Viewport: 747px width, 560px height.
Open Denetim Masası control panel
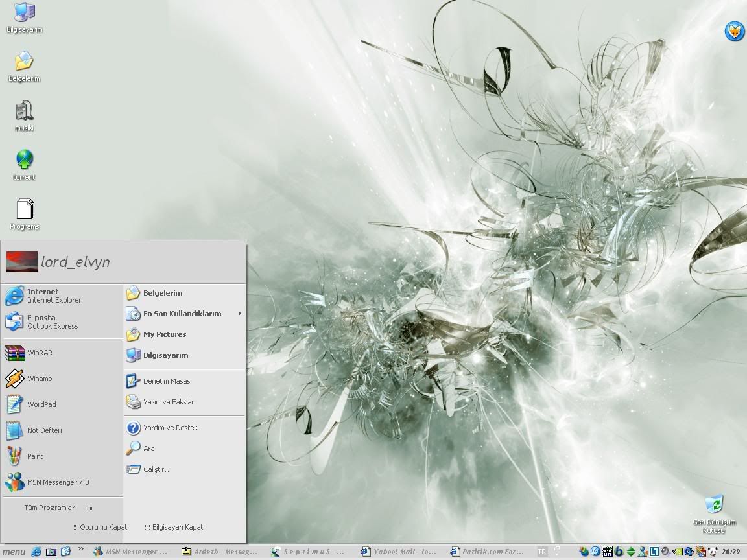tap(167, 381)
